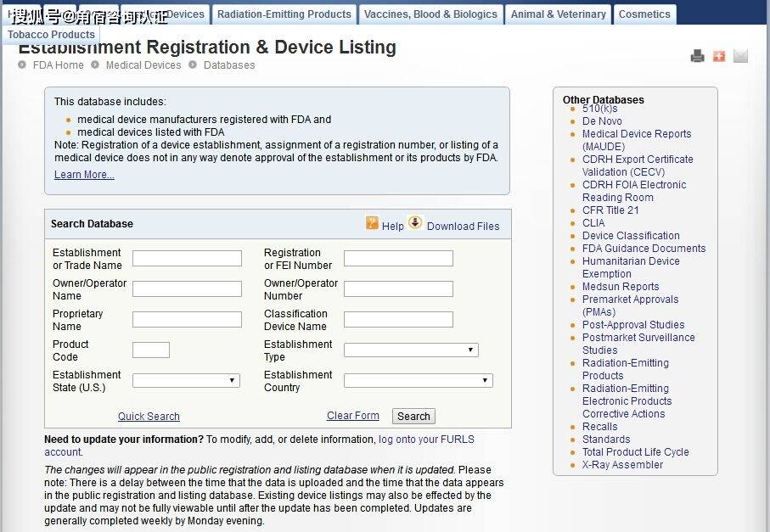Screen dimensions: 770x532
Task: Click the Clear Form link
Action: [353, 416]
